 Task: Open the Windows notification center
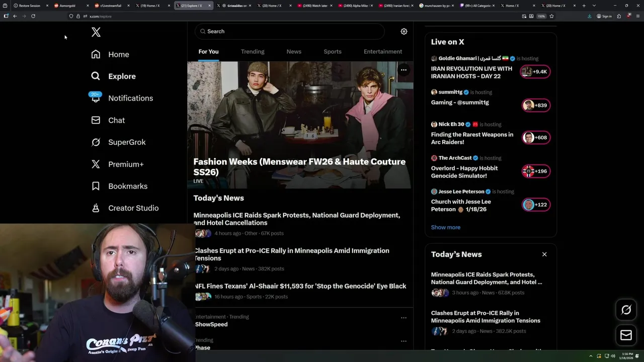(x=637, y=356)
